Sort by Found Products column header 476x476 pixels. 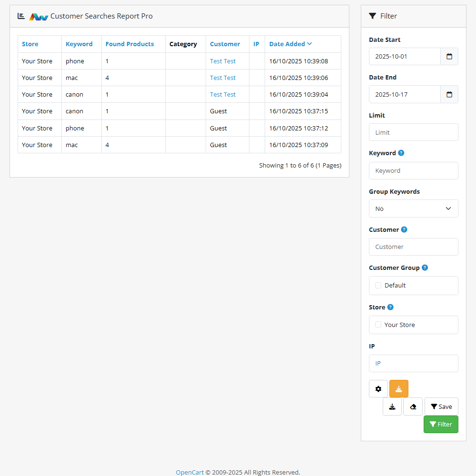129,44
